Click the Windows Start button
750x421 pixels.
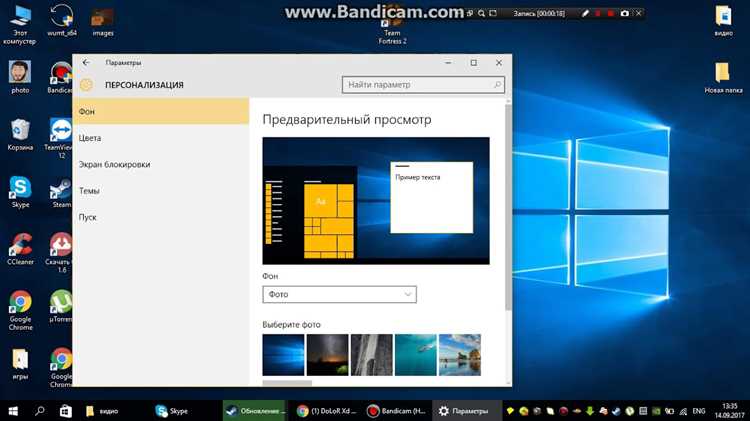(x=13, y=411)
